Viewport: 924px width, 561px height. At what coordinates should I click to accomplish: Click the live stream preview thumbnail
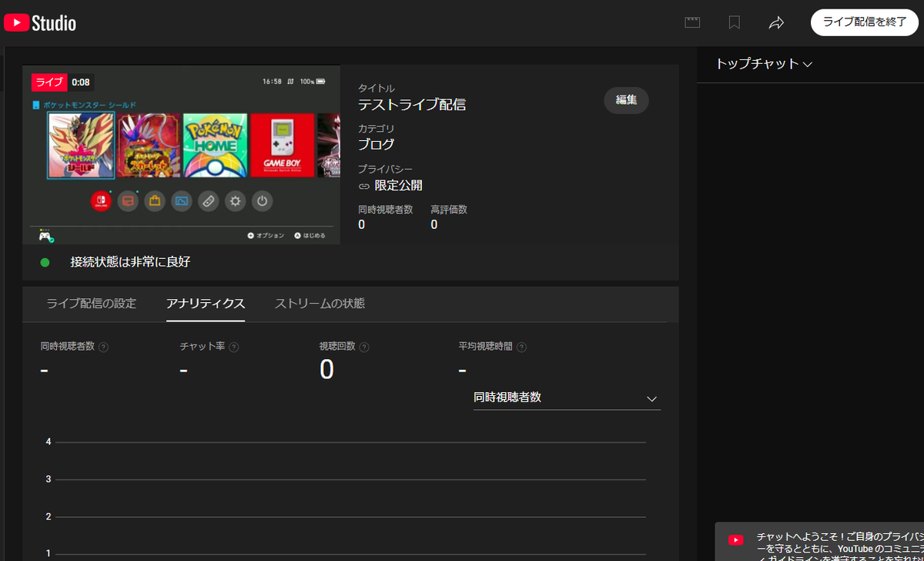tap(181, 155)
